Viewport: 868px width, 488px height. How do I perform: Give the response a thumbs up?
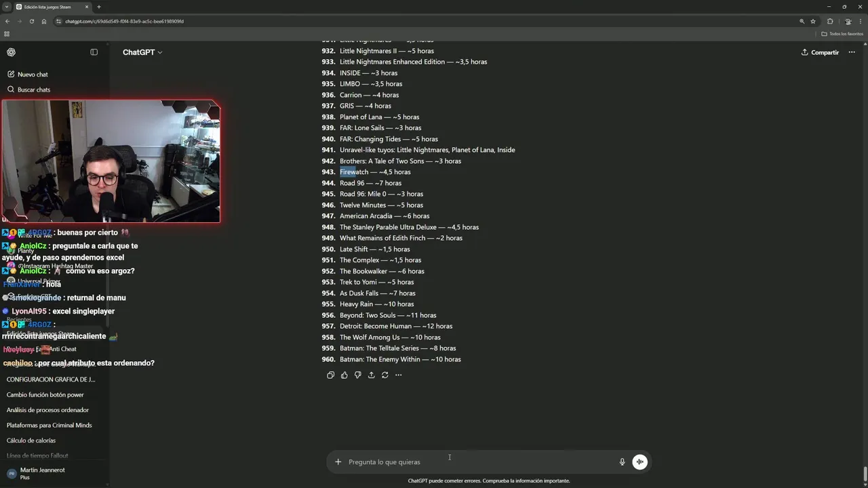click(344, 375)
